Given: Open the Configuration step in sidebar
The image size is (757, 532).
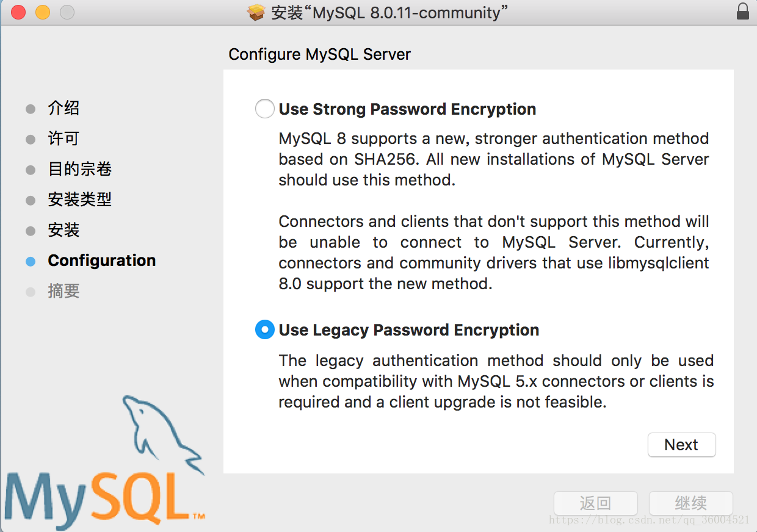Looking at the screenshot, I should point(102,261).
